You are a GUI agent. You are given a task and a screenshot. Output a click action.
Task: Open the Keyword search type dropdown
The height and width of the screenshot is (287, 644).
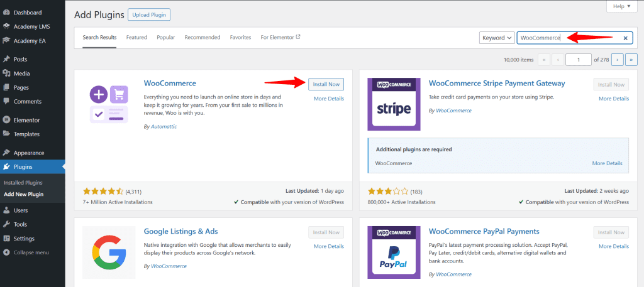[497, 38]
